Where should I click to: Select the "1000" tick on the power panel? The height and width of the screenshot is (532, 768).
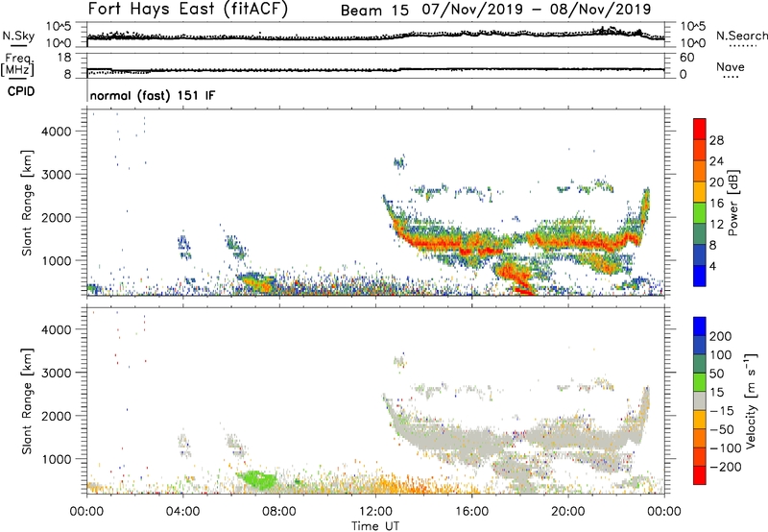point(56,260)
